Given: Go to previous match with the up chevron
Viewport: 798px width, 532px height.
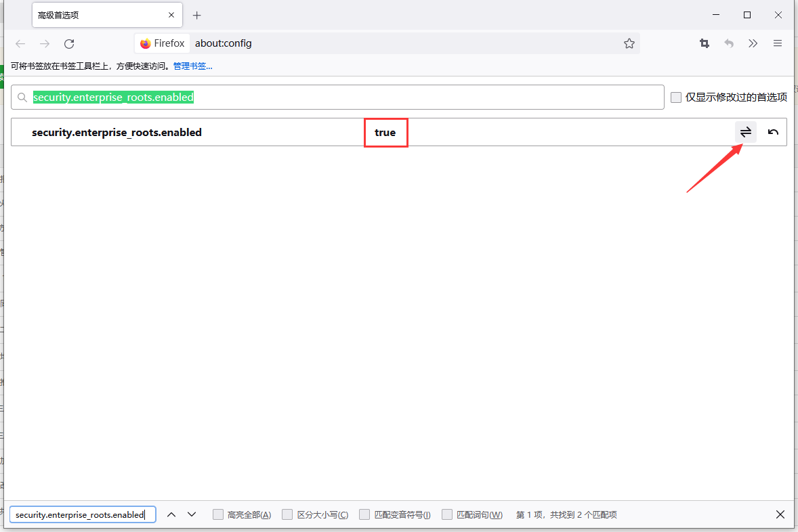Looking at the screenshot, I should pyautogui.click(x=173, y=514).
